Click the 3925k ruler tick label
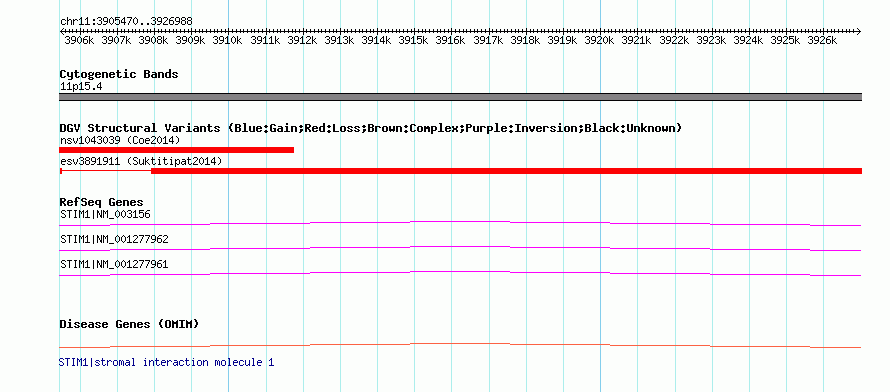The image size is (890, 392). [x=786, y=40]
